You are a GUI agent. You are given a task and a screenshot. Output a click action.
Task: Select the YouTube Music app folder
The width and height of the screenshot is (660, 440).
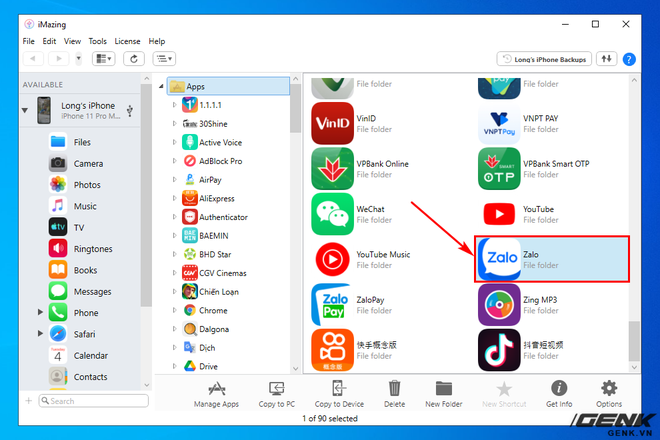point(361,259)
